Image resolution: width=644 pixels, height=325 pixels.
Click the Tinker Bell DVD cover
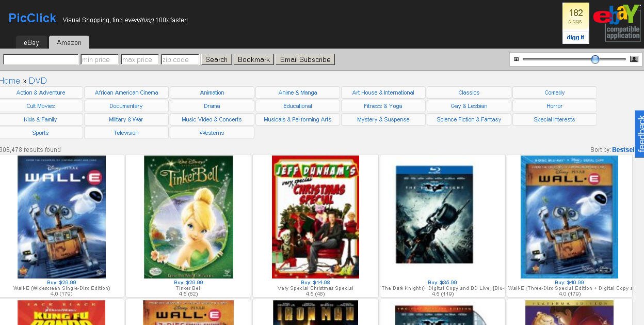pos(188,217)
